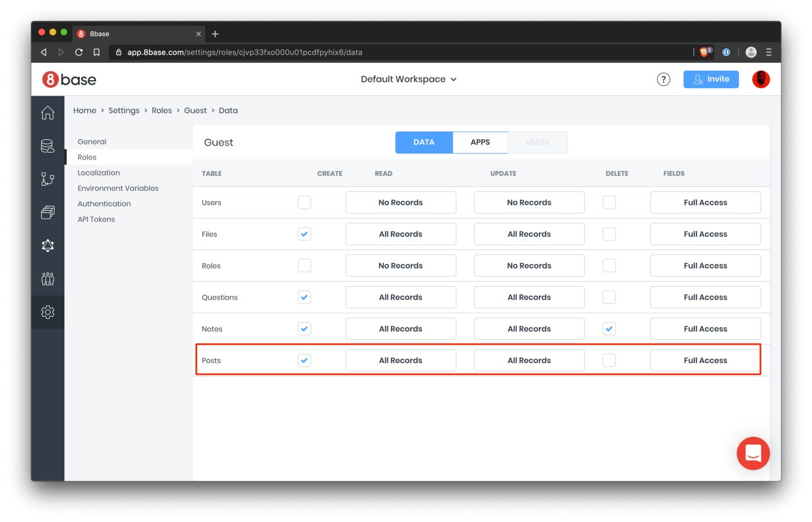The height and width of the screenshot is (522, 812).
Task: Open Fields access selector for Users
Action: [705, 202]
